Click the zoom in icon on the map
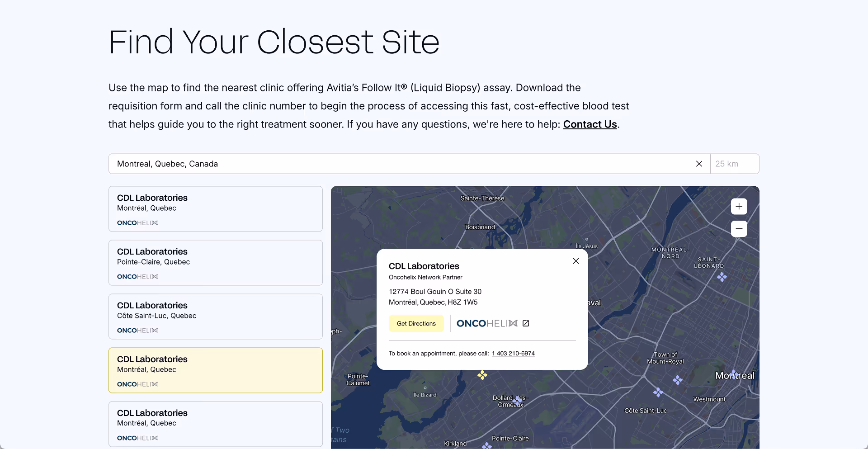The height and width of the screenshot is (449, 868). tap(739, 206)
